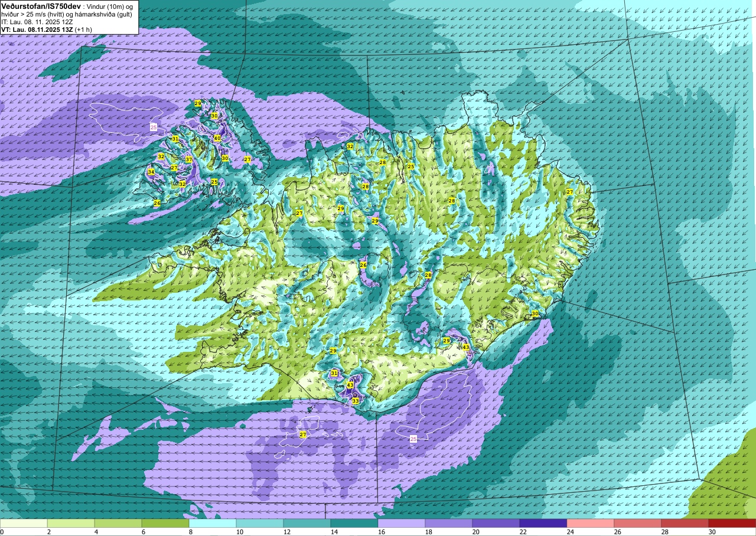
Task: Select the 20–22 m/s violet swatch
Action: [496, 523]
